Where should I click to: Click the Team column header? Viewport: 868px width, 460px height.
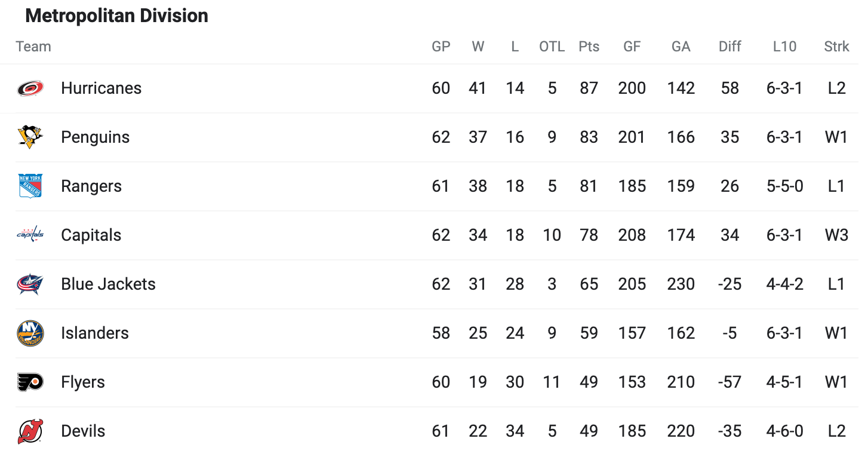point(33,47)
